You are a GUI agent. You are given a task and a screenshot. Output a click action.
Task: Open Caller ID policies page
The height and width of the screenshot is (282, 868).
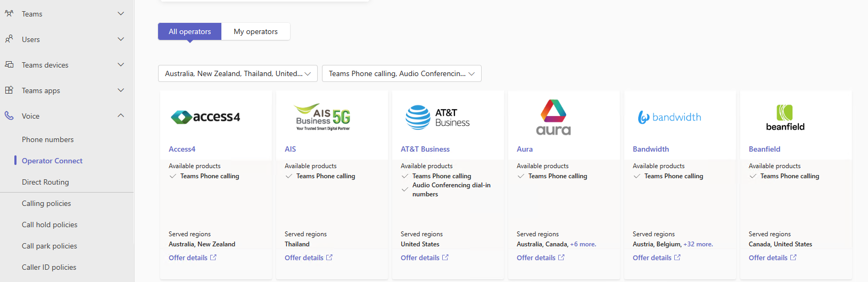click(x=49, y=267)
